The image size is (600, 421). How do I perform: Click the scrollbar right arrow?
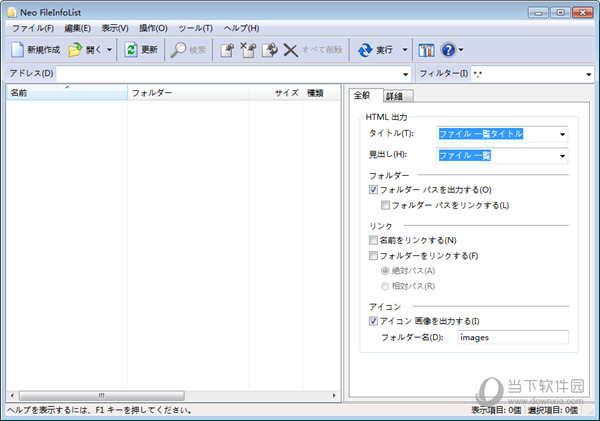(x=334, y=395)
